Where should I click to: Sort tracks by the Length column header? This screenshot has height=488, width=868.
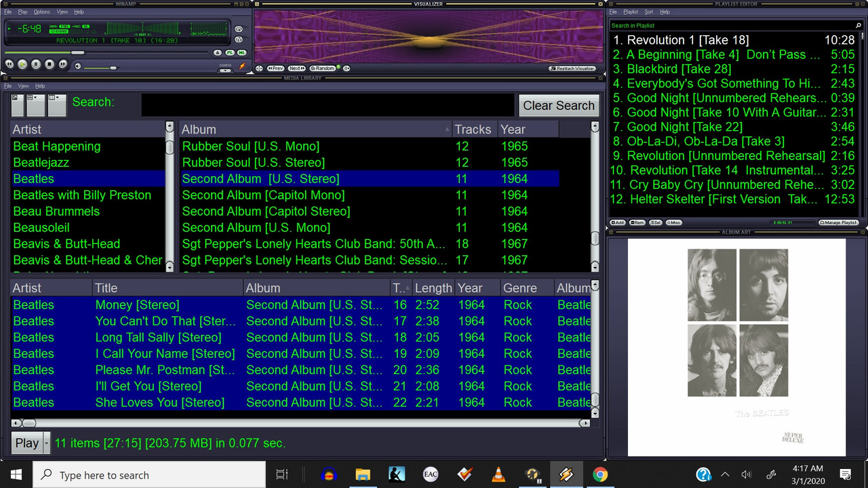pos(433,288)
